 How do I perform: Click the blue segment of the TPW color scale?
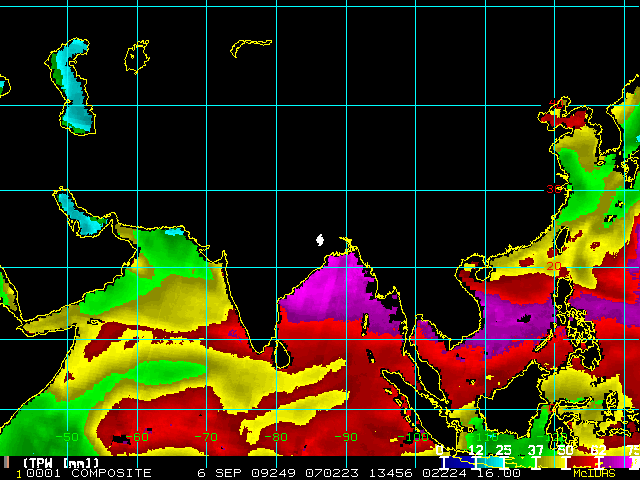(460, 462)
